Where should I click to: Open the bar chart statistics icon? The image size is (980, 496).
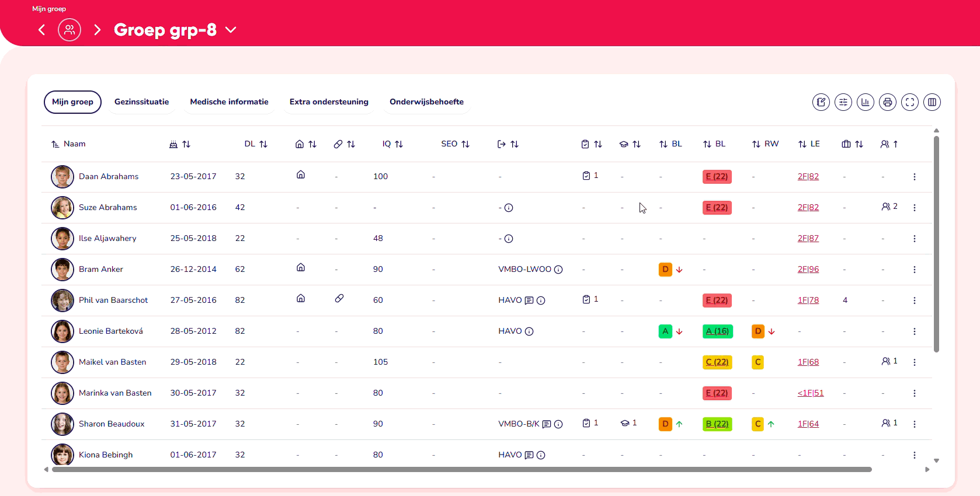[866, 102]
